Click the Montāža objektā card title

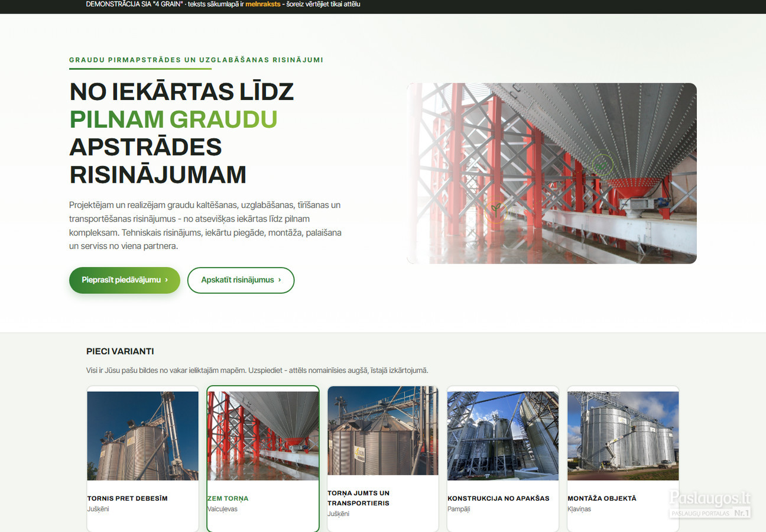[x=602, y=498]
